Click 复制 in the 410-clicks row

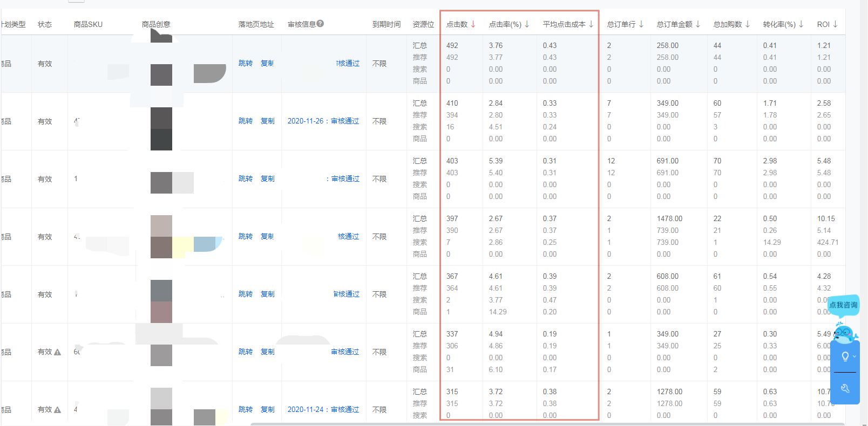tap(268, 121)
